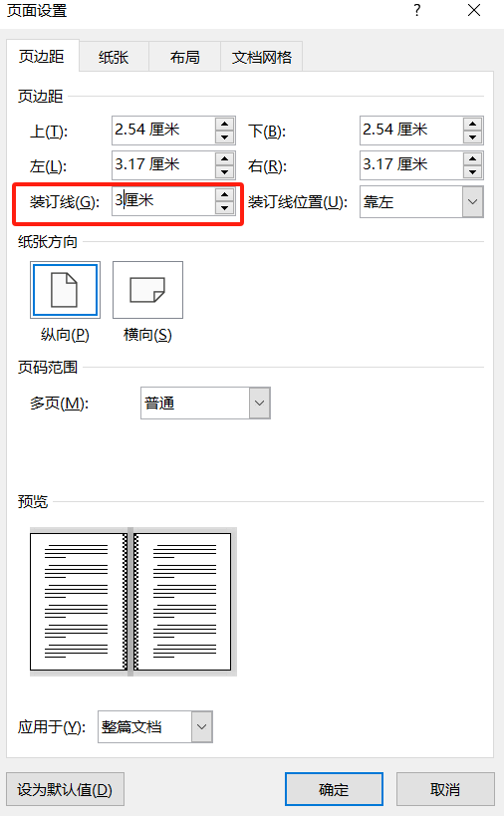This screenshot has width=504, height=816.
Task: Click the 上(T) margin input field
Action: pos(163,131)
